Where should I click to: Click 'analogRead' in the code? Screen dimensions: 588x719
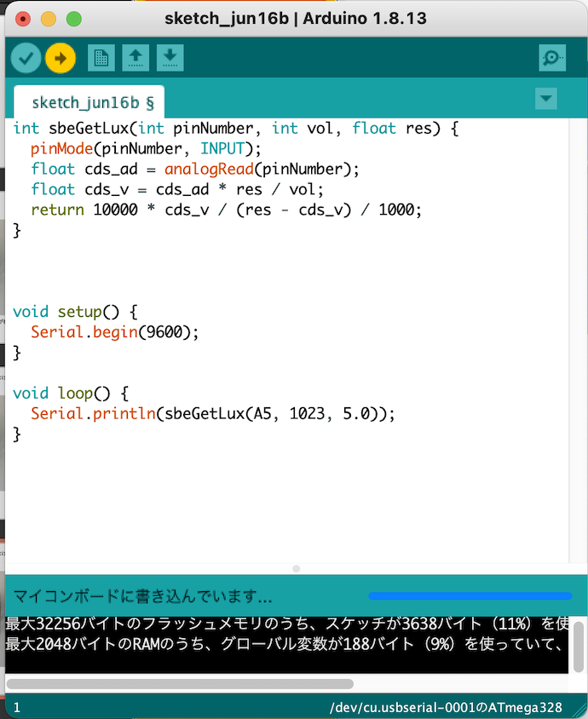pyautogui.click(x=209, y=170)
